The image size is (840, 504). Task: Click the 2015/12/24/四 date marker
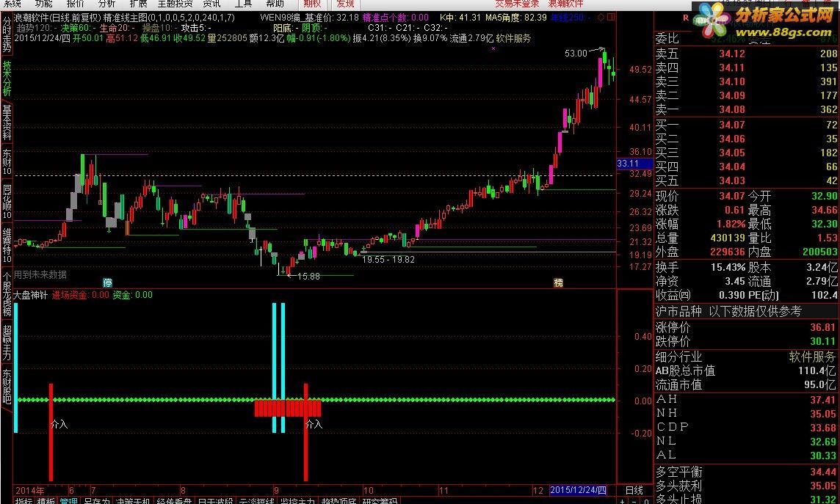coord(579,490)
